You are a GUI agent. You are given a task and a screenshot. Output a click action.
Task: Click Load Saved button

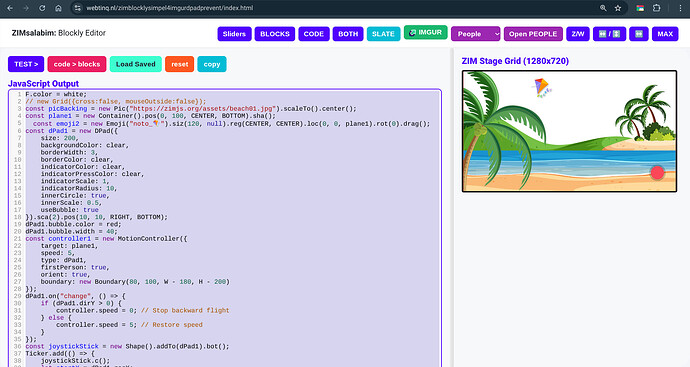(x=136, y=64)
